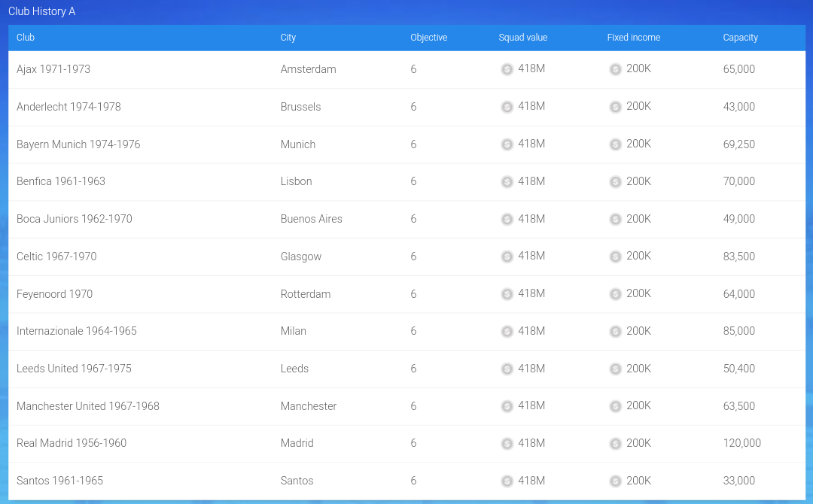The height and width of the screenshot is (504, 813).
Task: Click the coin icon in Santos squad value cell
Action: click(x=507, y=481)
